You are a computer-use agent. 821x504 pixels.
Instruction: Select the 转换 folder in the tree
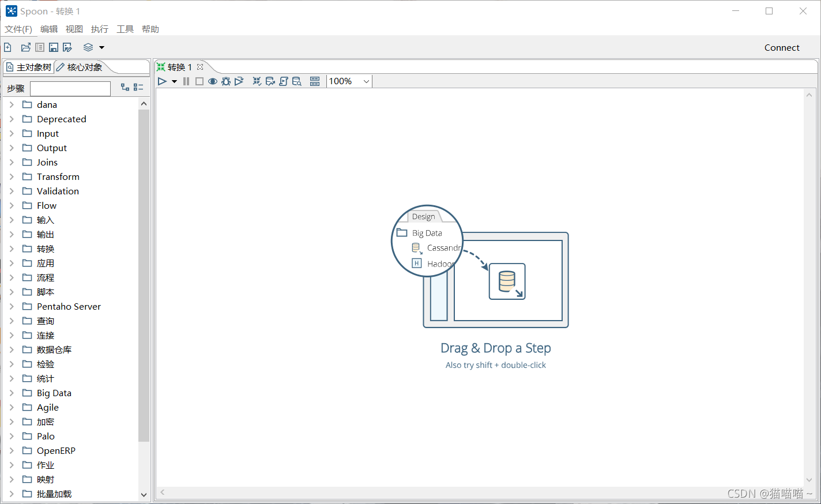point(46,249)
